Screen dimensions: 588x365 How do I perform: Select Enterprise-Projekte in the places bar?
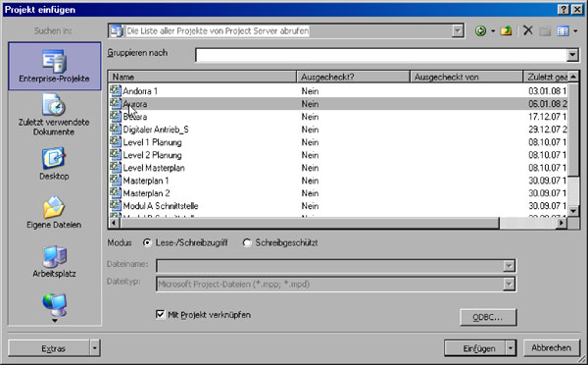coord(54,66)
